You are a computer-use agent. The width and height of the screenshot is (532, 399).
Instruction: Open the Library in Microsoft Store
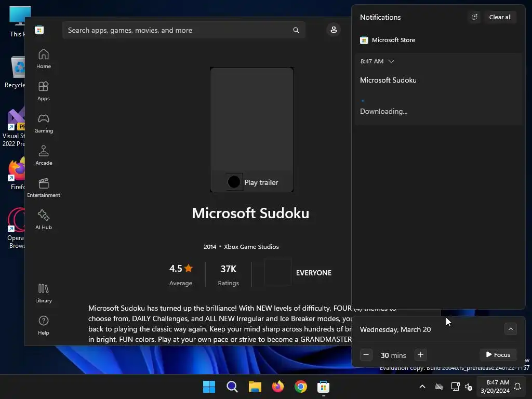click(x=44, y=294)
